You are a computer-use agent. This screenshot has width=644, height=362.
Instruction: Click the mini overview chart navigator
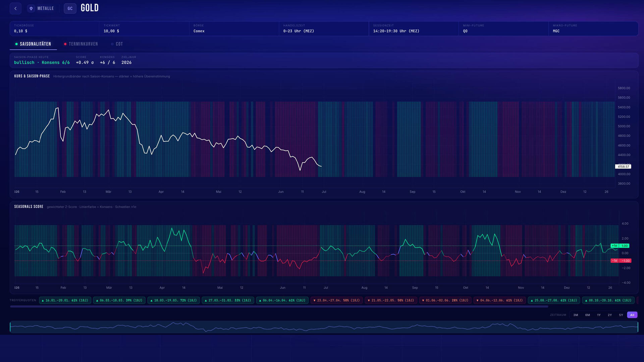[324, 327]
